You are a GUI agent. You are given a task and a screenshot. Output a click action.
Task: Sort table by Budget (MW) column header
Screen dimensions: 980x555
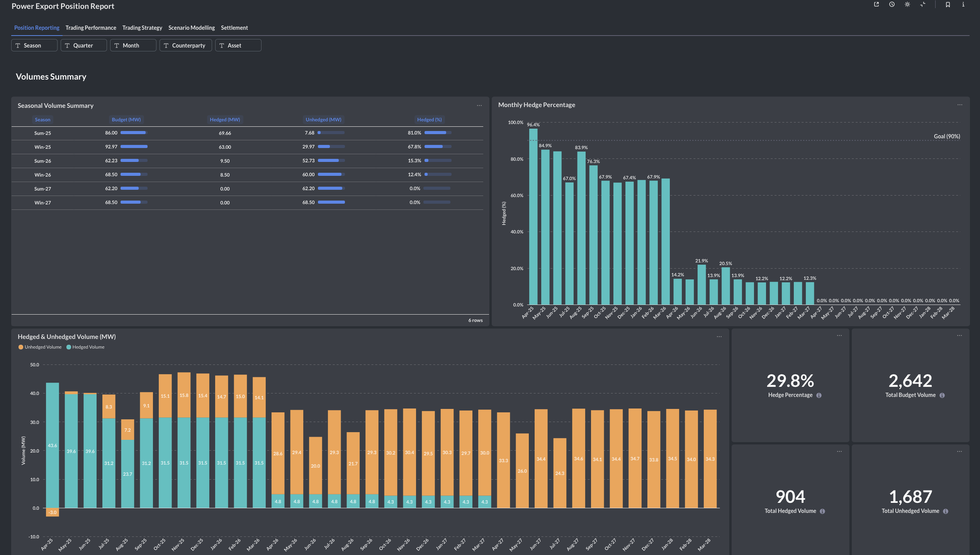(x=126, y=120)
